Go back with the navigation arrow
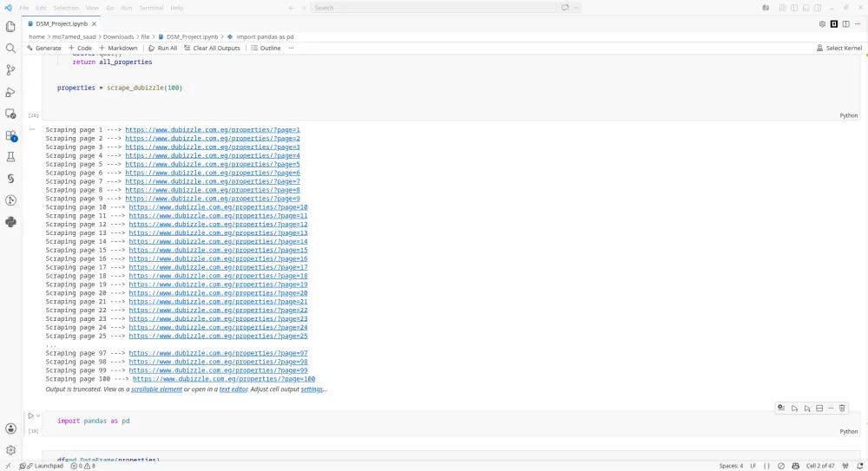Image resolution: width=868 pixels, height=471 pixels. pyautogui.click(x=291, y=8)
